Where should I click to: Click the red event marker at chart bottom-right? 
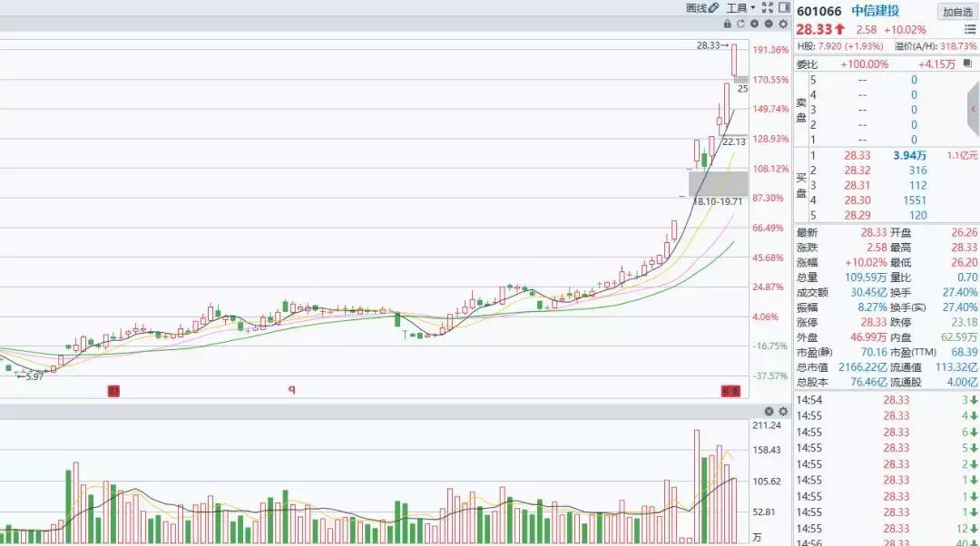pos(730,391)
